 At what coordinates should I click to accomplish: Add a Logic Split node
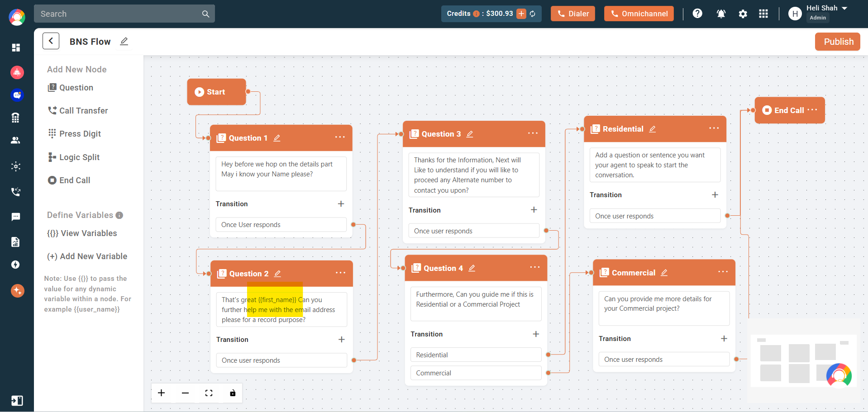74,157
